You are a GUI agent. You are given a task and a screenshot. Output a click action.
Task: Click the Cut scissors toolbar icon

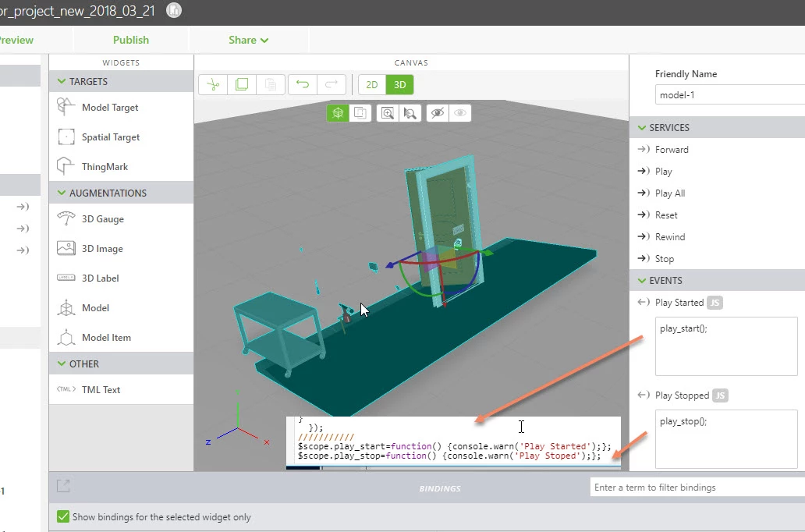213,85
